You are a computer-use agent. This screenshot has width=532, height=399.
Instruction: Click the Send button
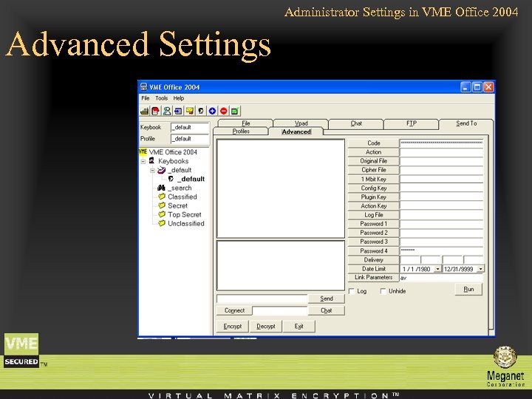(327, 299)
